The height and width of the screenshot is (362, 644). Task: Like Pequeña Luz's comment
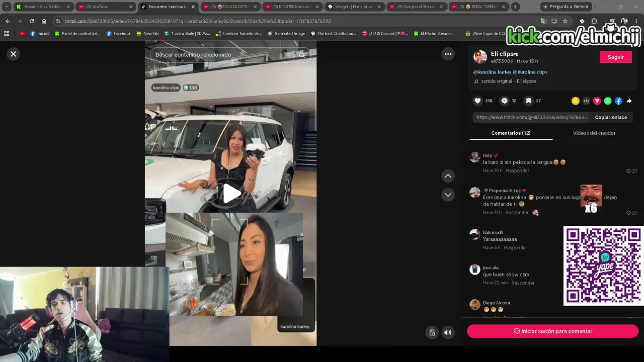(x=628, y=213)
